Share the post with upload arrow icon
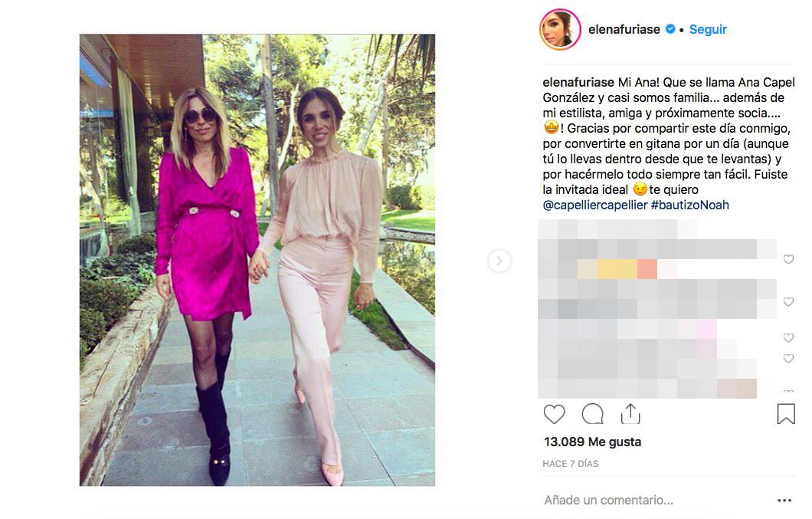Screen dimensions: 812x519 (x=630, y=414)
